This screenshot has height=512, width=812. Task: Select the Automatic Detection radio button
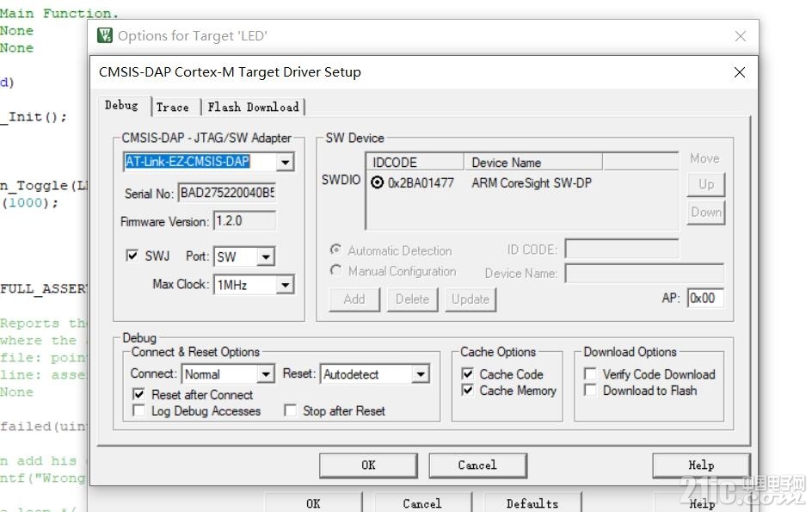(335, 250)
